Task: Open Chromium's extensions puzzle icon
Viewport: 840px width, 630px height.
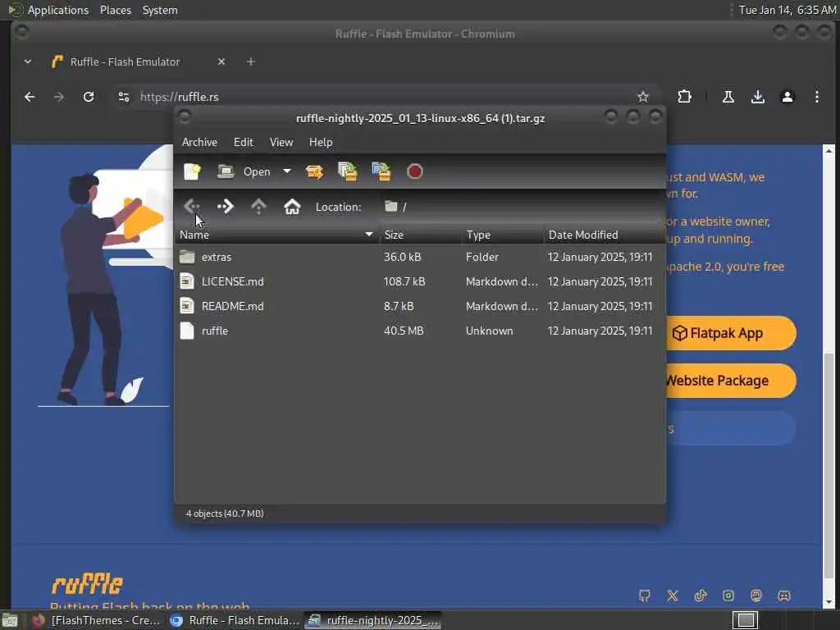Action: [684, 97]
